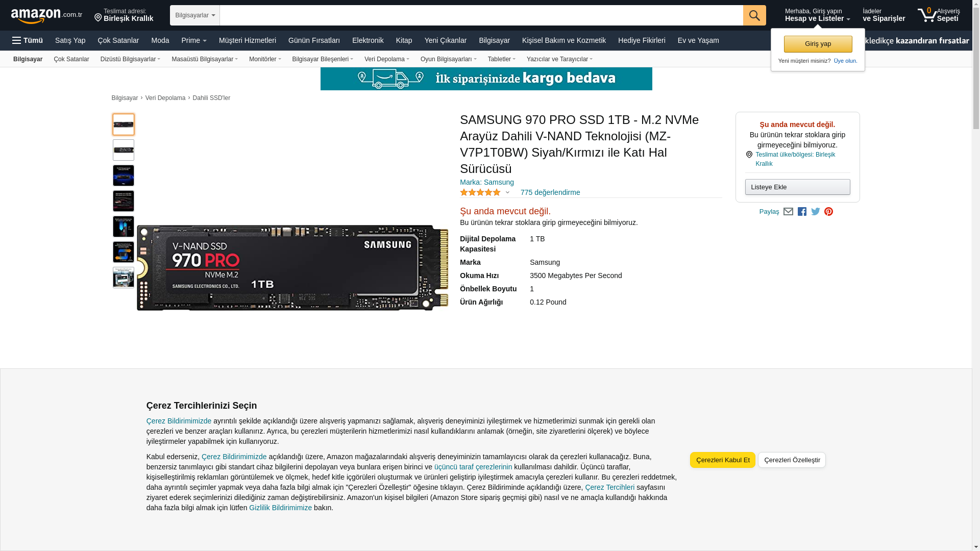Expand the star ratings breakdown arrow
The height and width of the screenshot is (551, 980).
[x=507, y=193]
